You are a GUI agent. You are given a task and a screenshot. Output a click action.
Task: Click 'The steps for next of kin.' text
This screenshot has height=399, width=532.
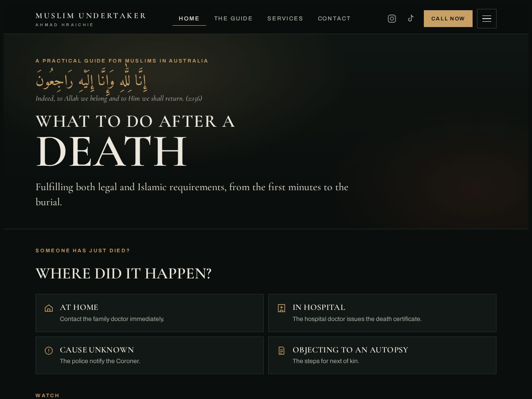[326, 361]
